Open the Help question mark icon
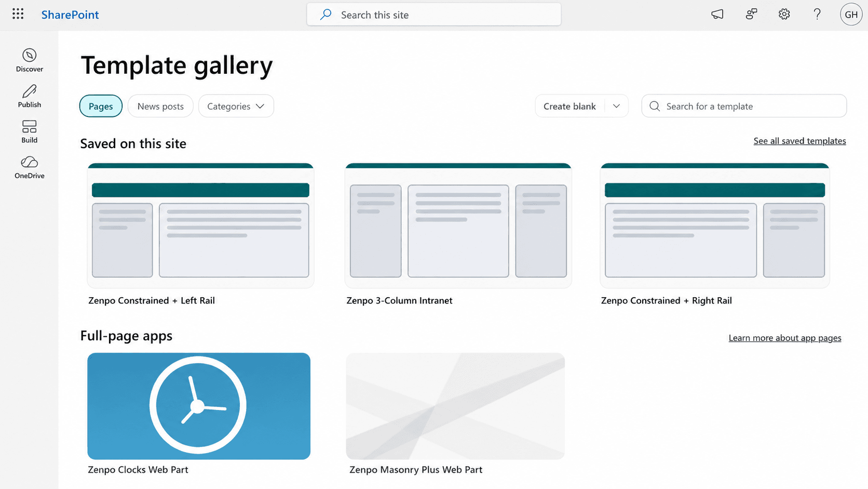 coord(817,15)
